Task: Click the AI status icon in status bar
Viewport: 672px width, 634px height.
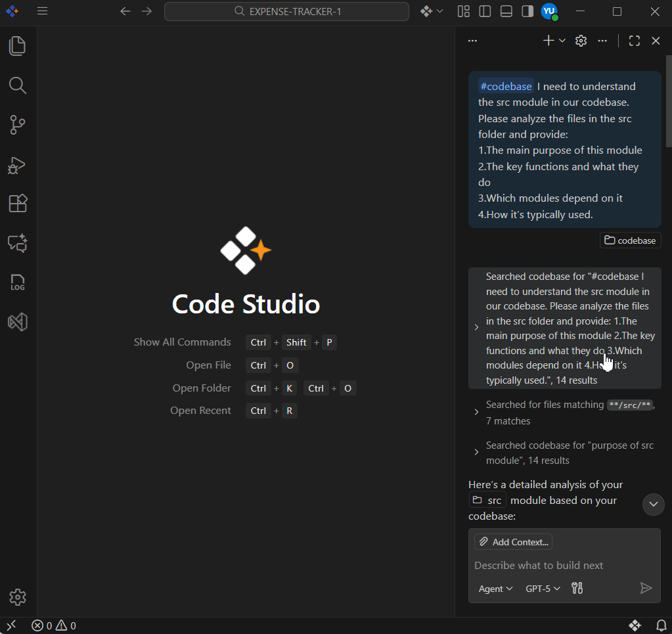Action: (x=635, y=626)
